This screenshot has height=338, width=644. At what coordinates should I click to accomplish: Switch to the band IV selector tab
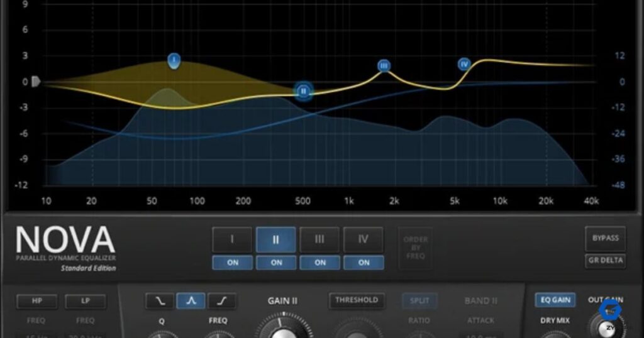click(364, 239)
